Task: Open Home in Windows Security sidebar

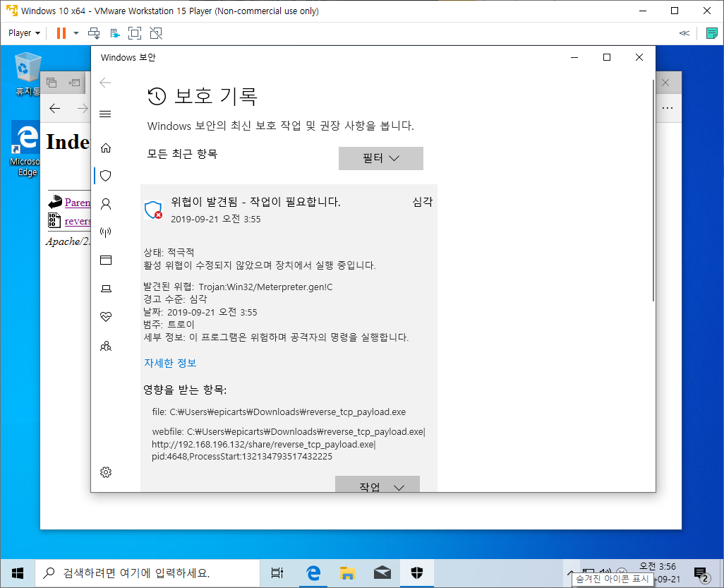Action: pos(106,148)
